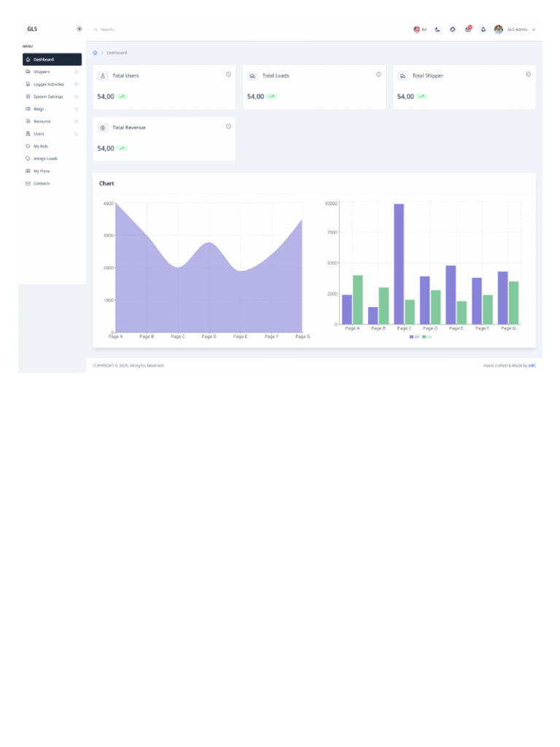Image resolution: width=560 pixels, height=747 pixels.
Task: Expand the Logger Activities submenu arrow
Action: coord(76,85)
